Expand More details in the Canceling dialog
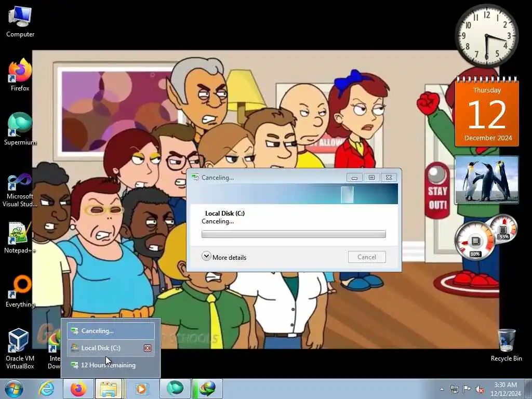The image size is (532, 399). [224, 257]
